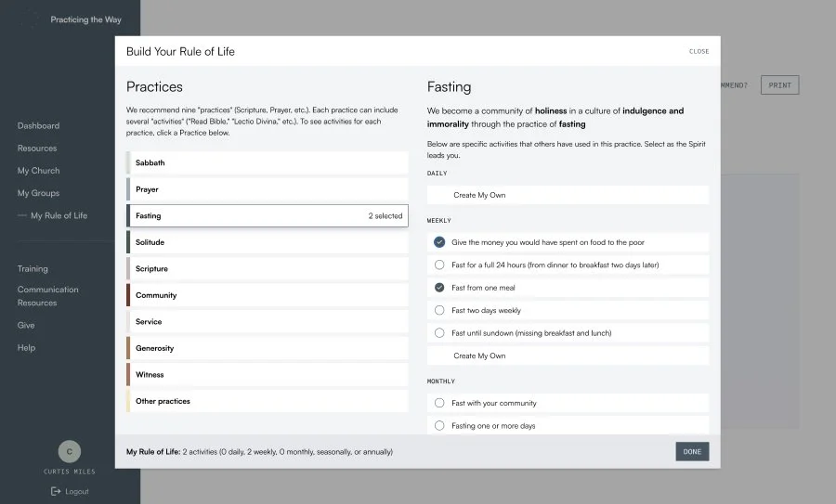The height and width of the screenshot is (504, 836).
Task: Open the Prayer practice
Action: pos(268,189)
